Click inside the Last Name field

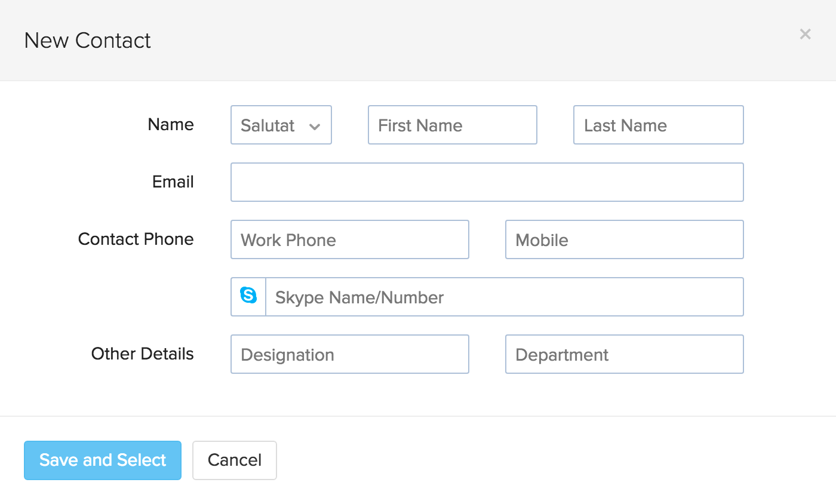coord(658,125)
